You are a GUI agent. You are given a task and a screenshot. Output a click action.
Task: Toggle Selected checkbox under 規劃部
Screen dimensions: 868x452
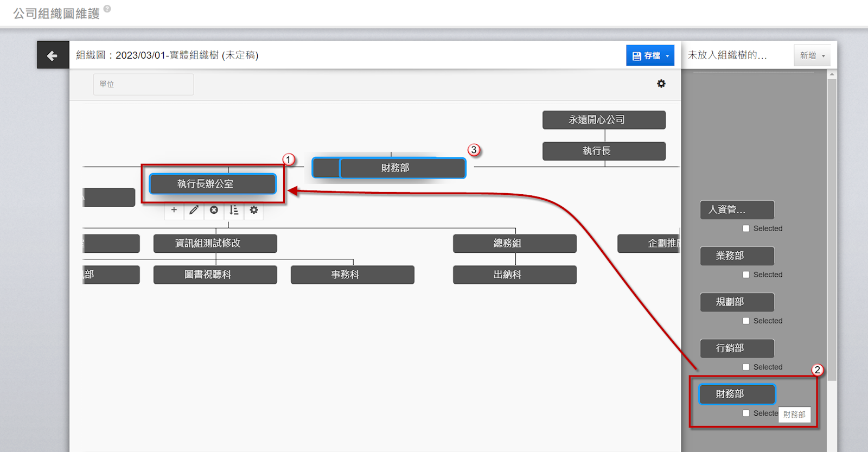(746, 321)
